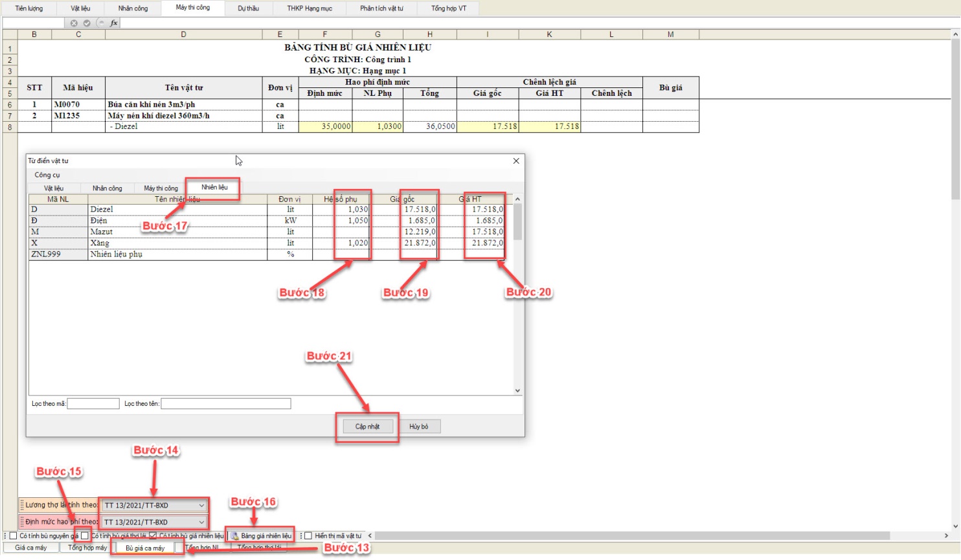Select Nhân công tab in dictionary dialog
The height and width of the screenshot is (560, 961).
[x=107, y=188]
